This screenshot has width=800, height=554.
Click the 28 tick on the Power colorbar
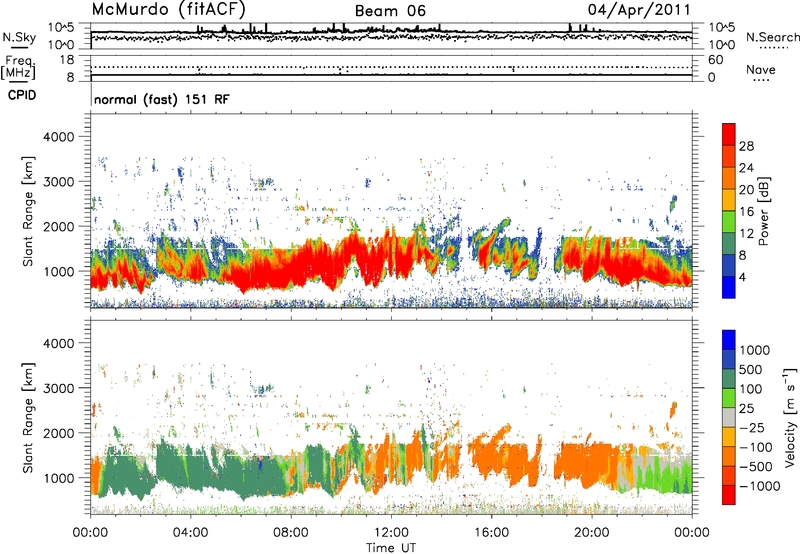click(746, 146)
